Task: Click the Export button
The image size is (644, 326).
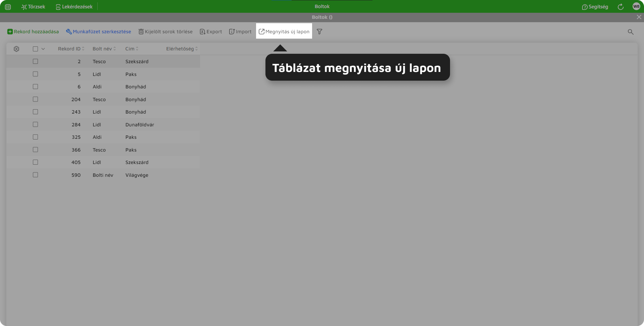Action: point(211,32)
